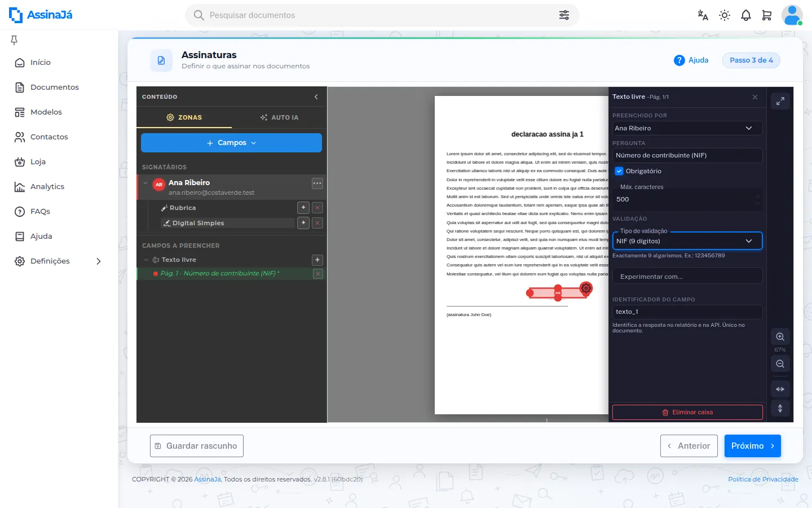Add a Digital Simples zone
Image resolution: width=812 pixels, height=508 pixels.
point(303,223)
